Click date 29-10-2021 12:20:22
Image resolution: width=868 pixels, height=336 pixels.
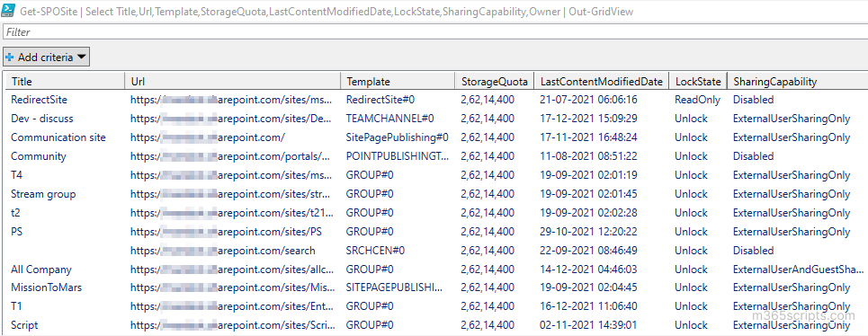click(x=588, y=232)
